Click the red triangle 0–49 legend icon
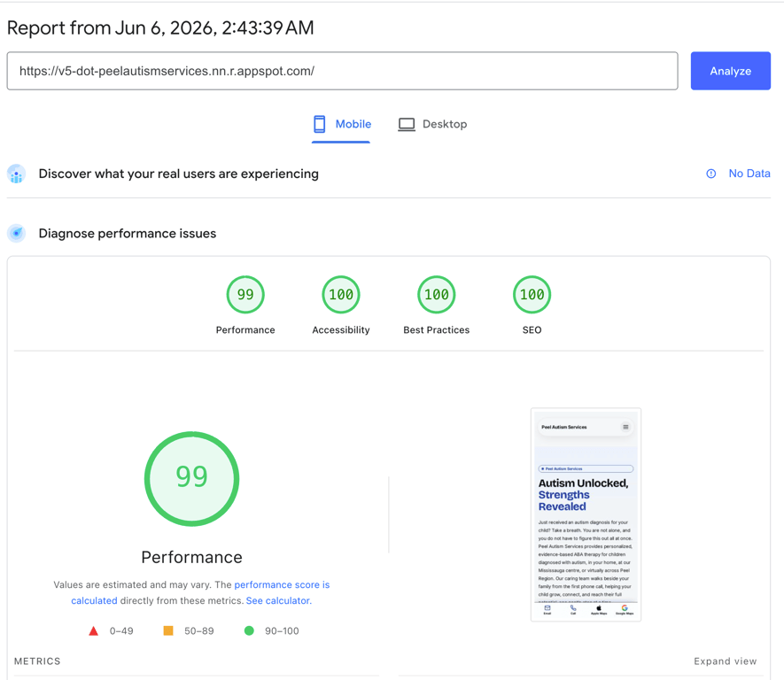The image size is (784, 680). 94,631
